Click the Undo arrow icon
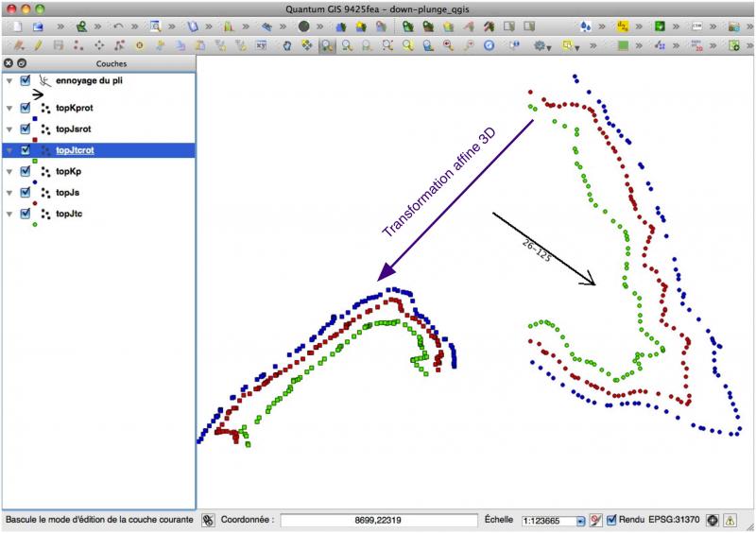This screenshot has height=533, width=756. (x=118, y=26)
